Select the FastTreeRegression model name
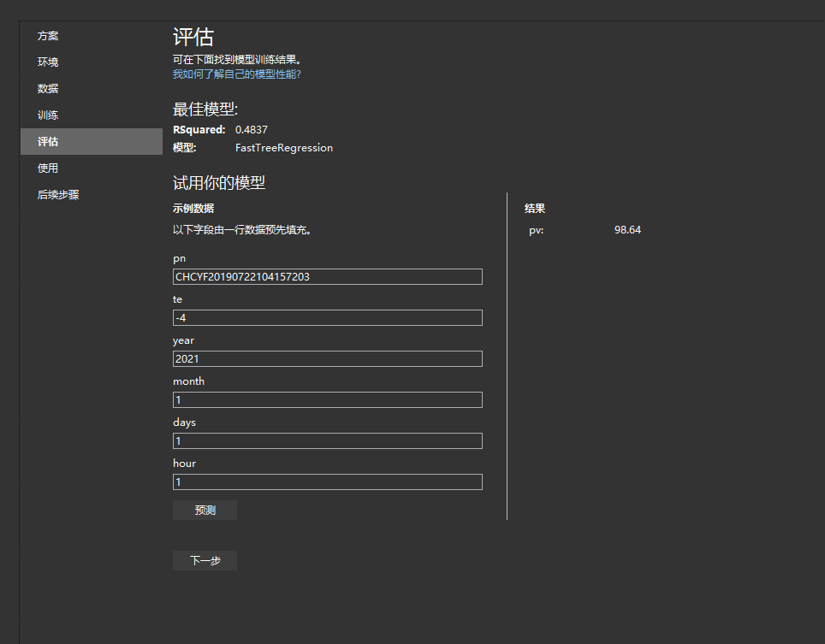 click(x=284, y=147)
